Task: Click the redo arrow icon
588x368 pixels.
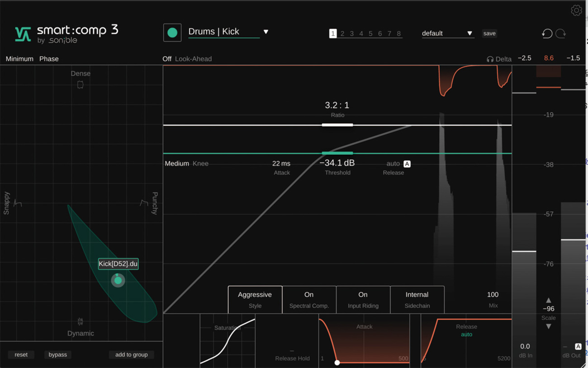Action: [561, 33]
